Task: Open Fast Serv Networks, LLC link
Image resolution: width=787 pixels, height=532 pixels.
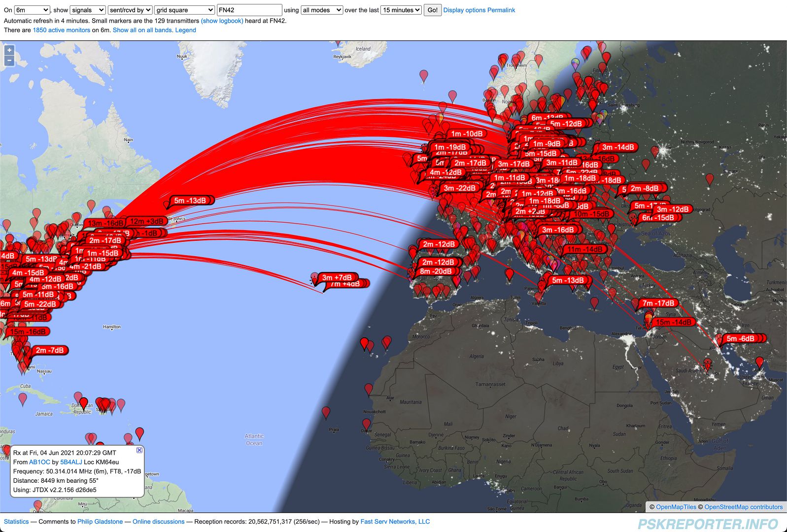Action: coord(395,522)
